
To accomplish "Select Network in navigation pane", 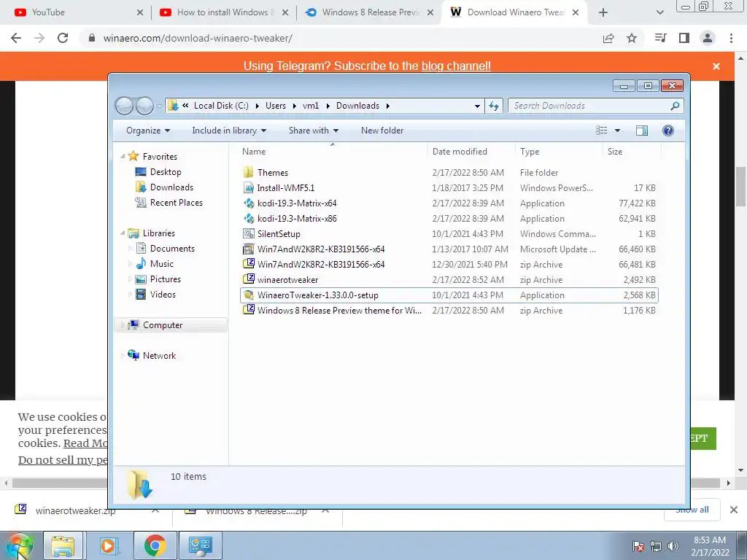I will point(159,355).
